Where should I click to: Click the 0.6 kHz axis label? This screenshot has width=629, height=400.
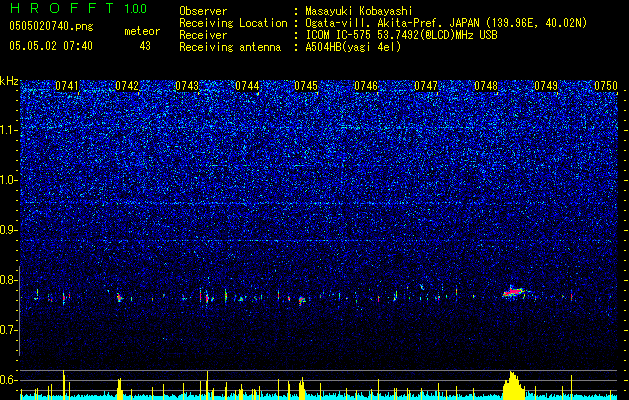(9, 380)
